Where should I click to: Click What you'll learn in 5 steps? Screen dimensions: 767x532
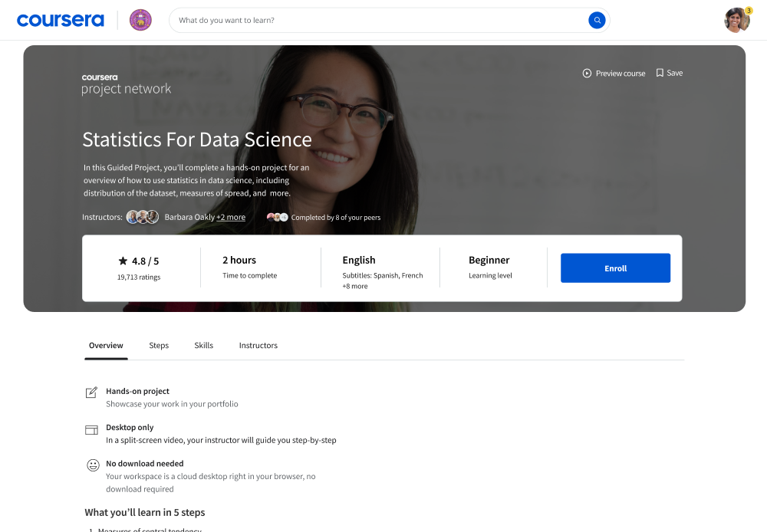point(145,512)
